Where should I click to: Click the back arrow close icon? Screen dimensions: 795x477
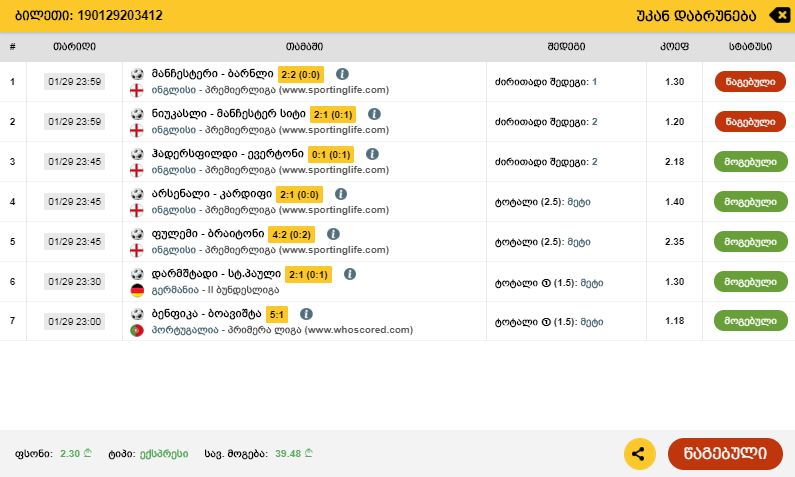[780, 15]
